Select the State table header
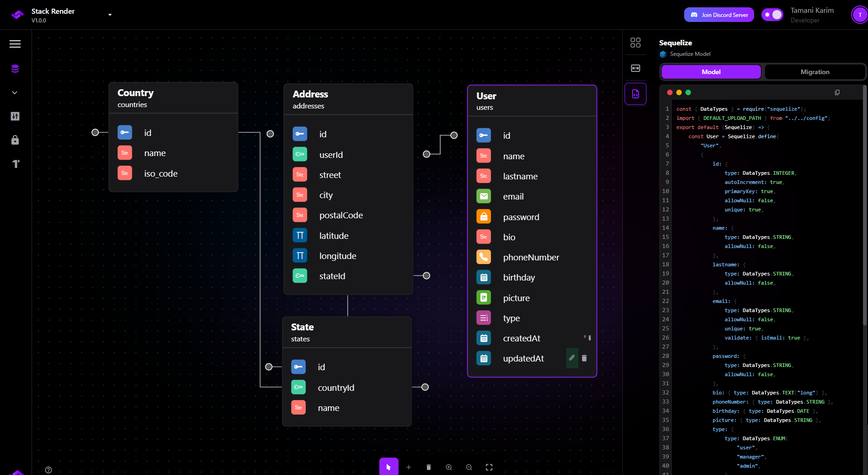The width and height of the screenshot is (868, 475). (x=347, y=332)
